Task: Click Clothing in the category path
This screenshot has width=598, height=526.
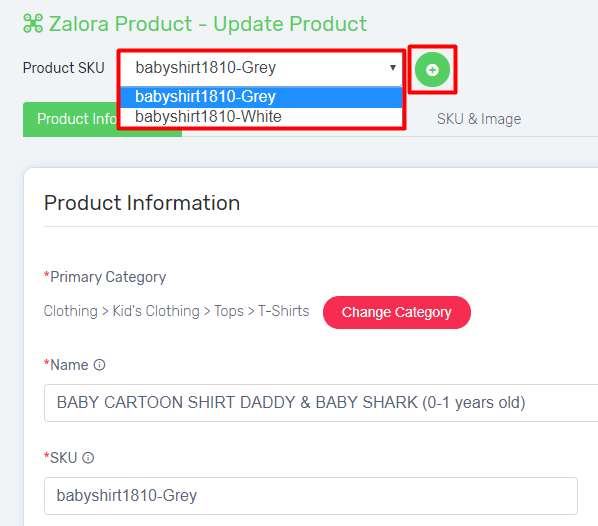Action: pos(71,311)
